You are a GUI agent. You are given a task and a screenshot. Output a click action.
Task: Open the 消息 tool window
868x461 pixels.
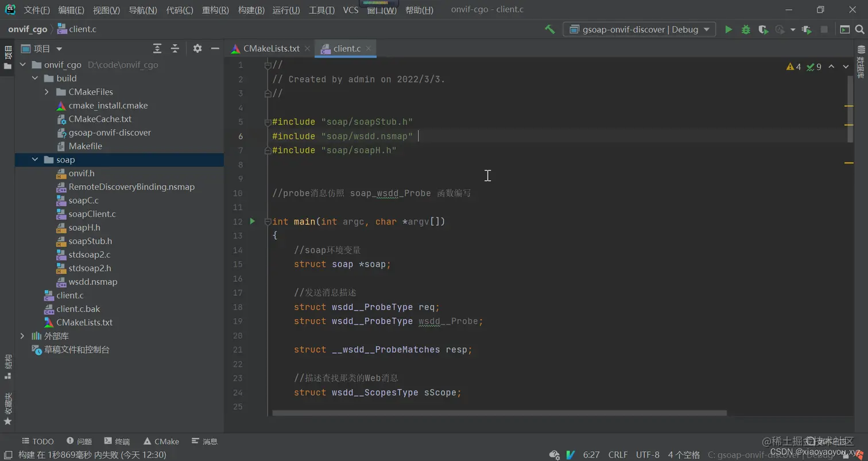[x=205, y=441]
